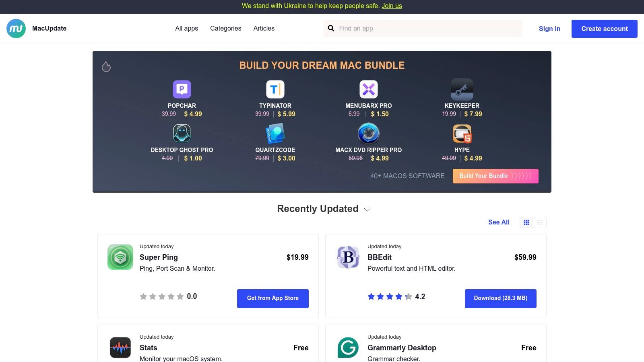This screenshot has width=644, height=362.
Task: Select the QuartzCode app icon
Action: tap(275, 134)
